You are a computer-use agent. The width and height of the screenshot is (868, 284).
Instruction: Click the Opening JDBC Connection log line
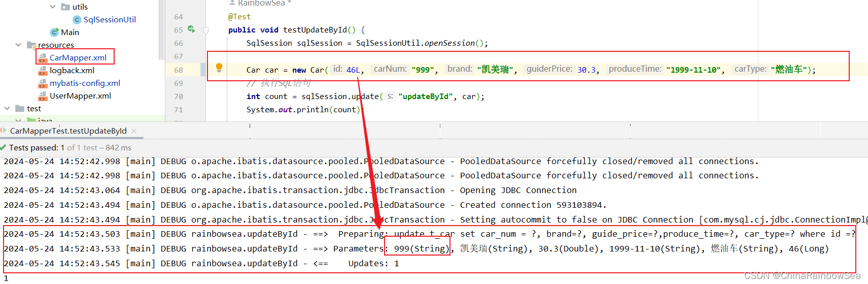[x=290, y=190]
